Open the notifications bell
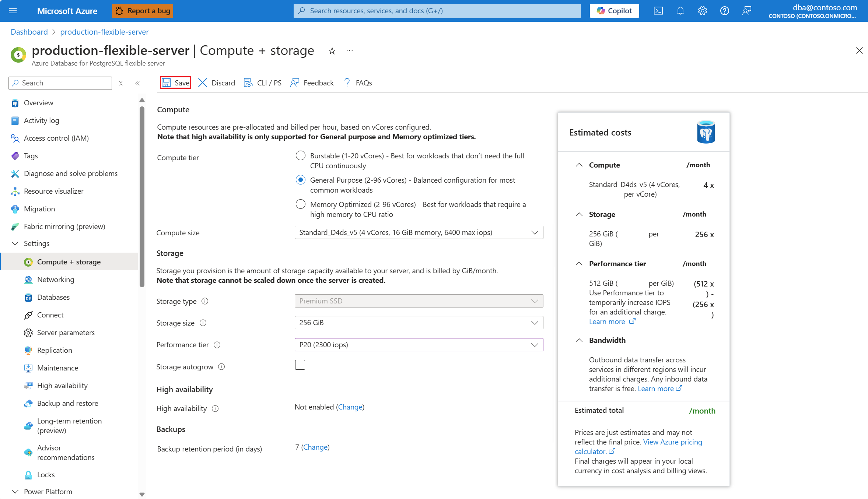 (680, 11)
